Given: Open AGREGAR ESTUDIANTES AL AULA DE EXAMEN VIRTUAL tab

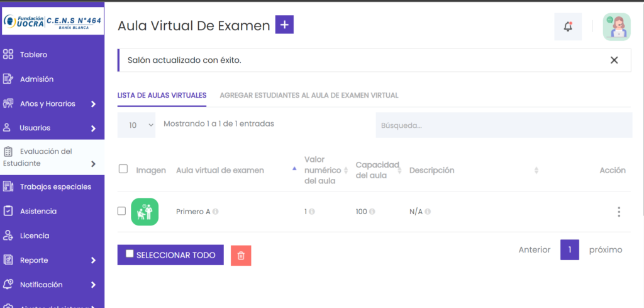Looking at the screenshot, I should [x=309, y=95].
